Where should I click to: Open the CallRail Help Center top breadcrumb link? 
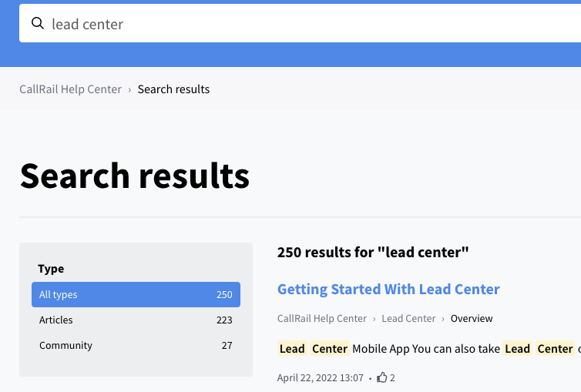[70, 89]
